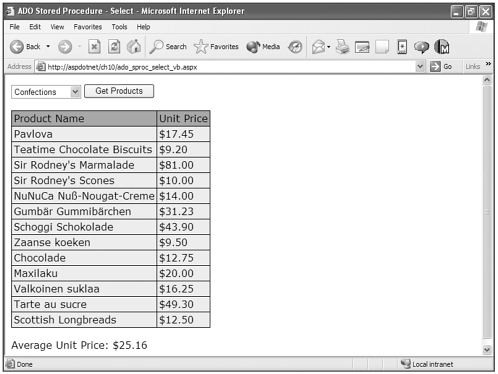498x374 pixels.
Task: Click the scrollbar down arrow
Action: click(x=487, y=349)
